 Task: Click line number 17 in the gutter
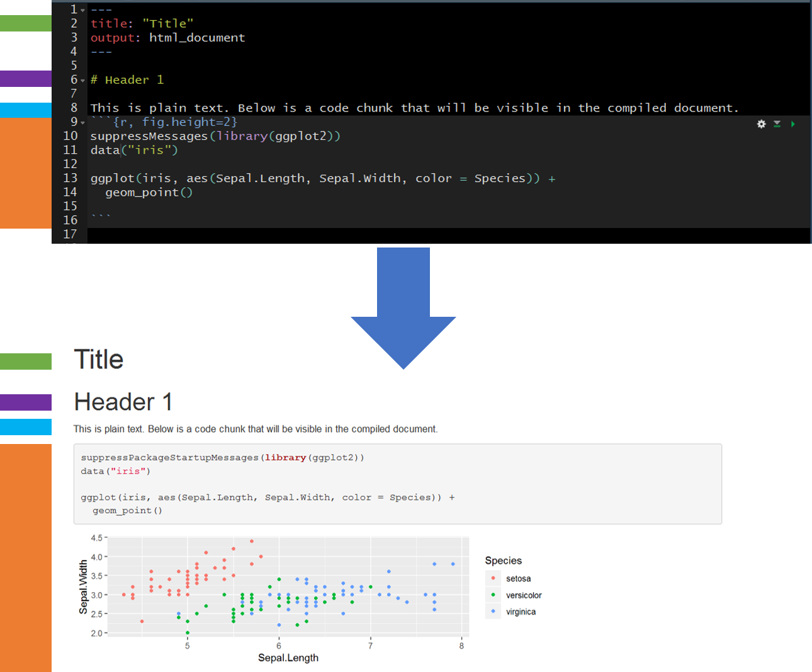(70, 234)
